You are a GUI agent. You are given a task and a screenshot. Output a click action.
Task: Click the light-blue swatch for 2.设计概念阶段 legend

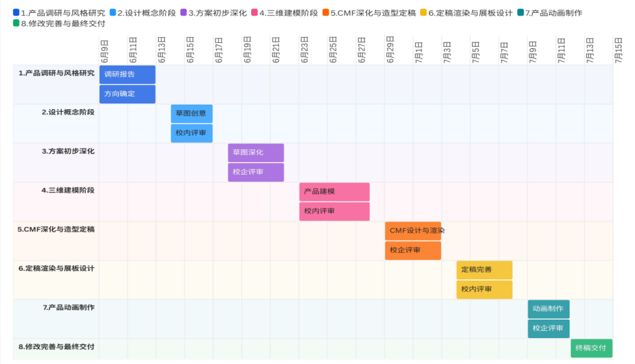(113, 12)
